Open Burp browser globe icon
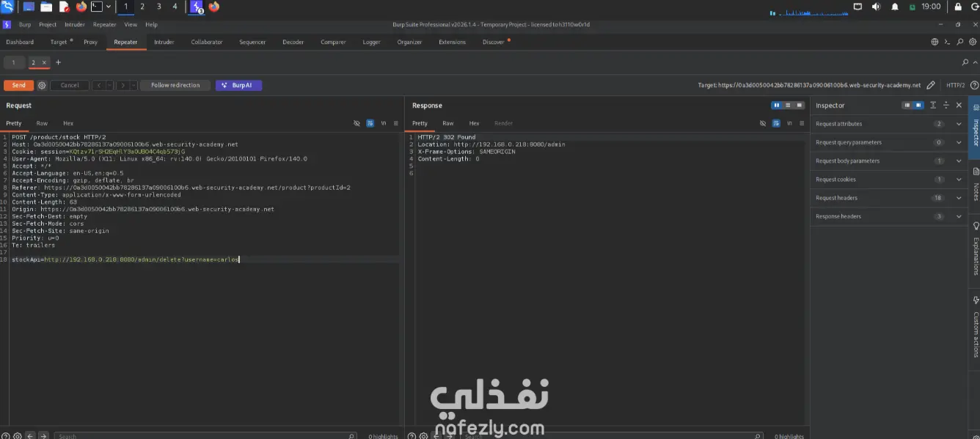The image size is (980, 439). 935,42
